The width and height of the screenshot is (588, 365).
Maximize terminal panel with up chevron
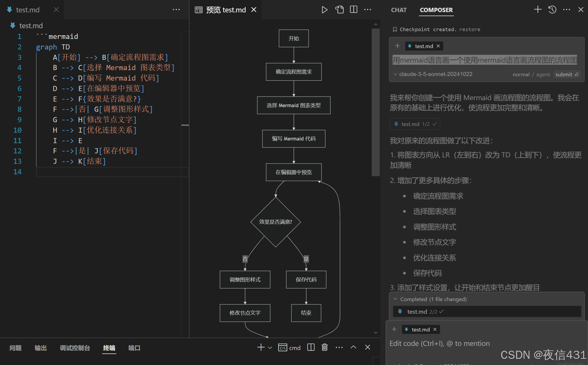pos(353,348)
